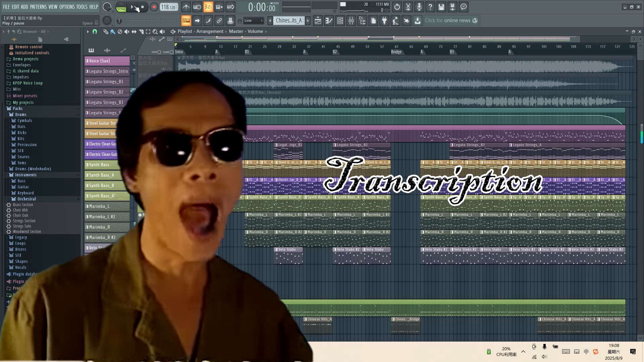Select the Zoom tool in playlist toolbar

click(x=155, y=32)
